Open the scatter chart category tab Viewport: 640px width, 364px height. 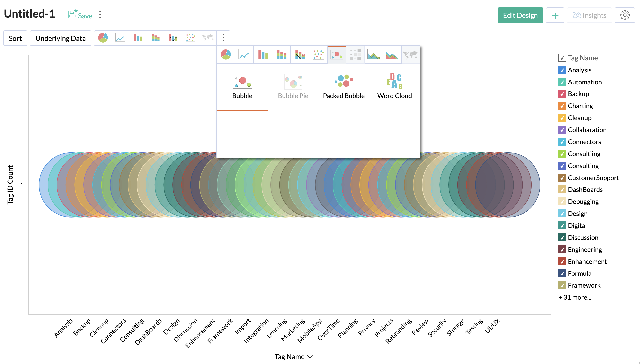tap(318, 55)
